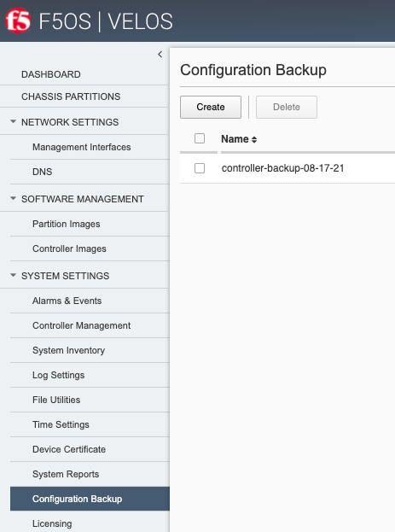Collapse the Network Settings section
The height and width of the screenshot is (532, 395).
13,121
